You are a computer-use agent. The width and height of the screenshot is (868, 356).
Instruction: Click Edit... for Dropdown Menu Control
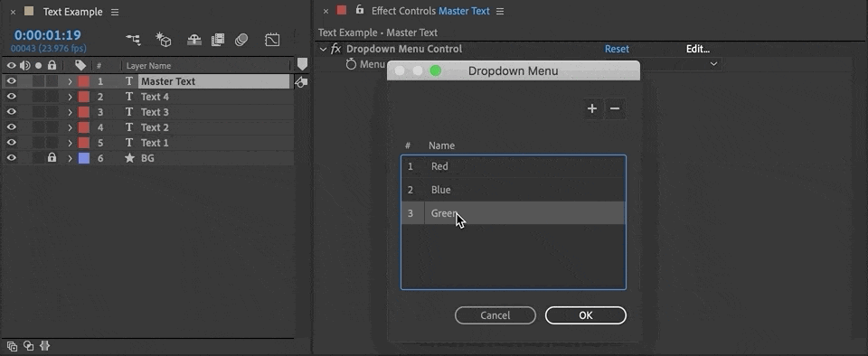coord(697,49)
